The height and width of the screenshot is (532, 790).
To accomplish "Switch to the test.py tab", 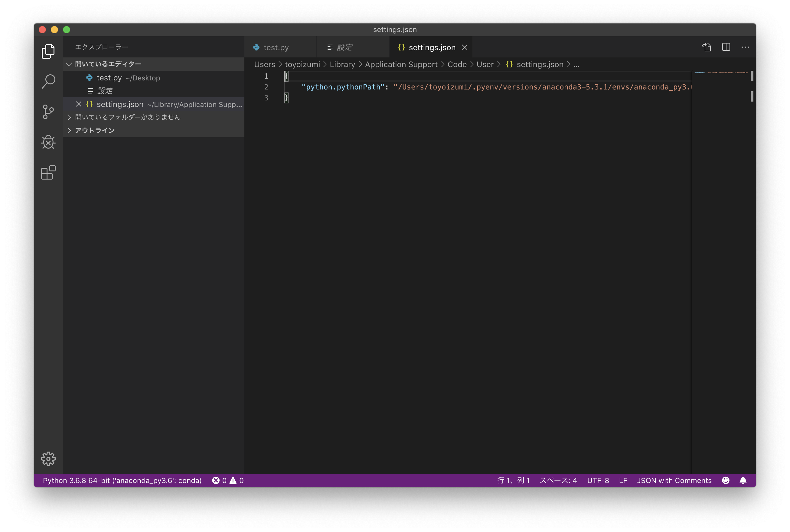I will [280, 47].
